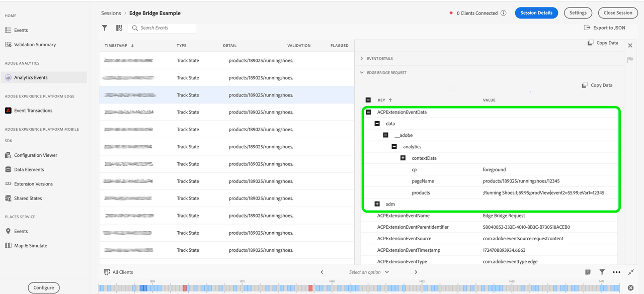Click the topmost Copy Data icon
Image resolution: width=644 pixels, height=294 pixels.
coord(591,43)
